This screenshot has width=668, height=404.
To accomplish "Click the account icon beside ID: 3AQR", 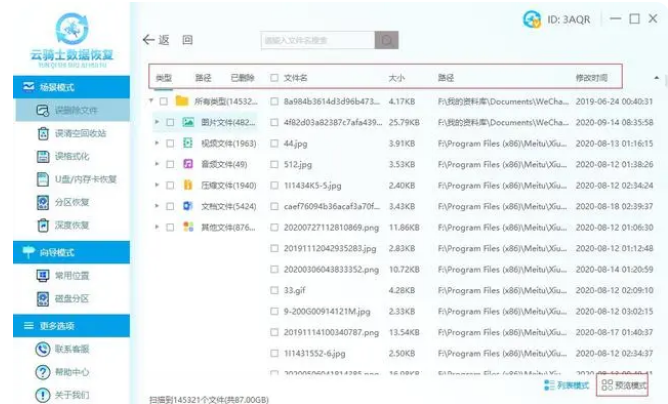I will (x=532, y=19).
